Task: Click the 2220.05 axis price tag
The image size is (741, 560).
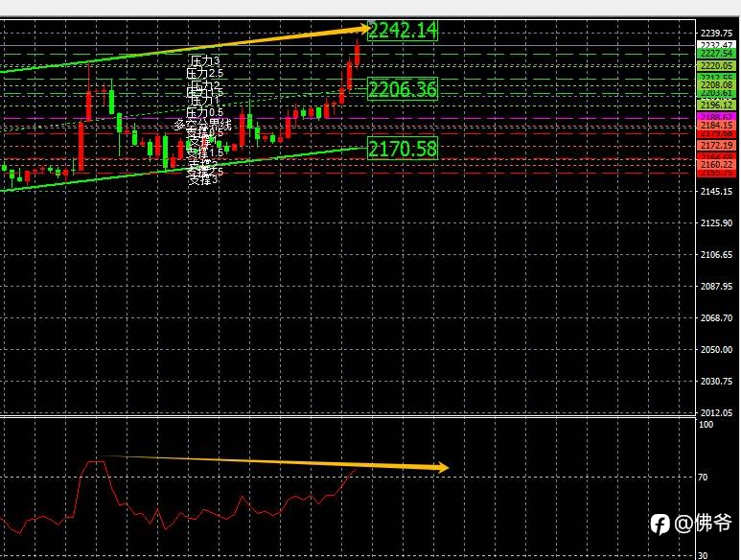Action: 716,66
